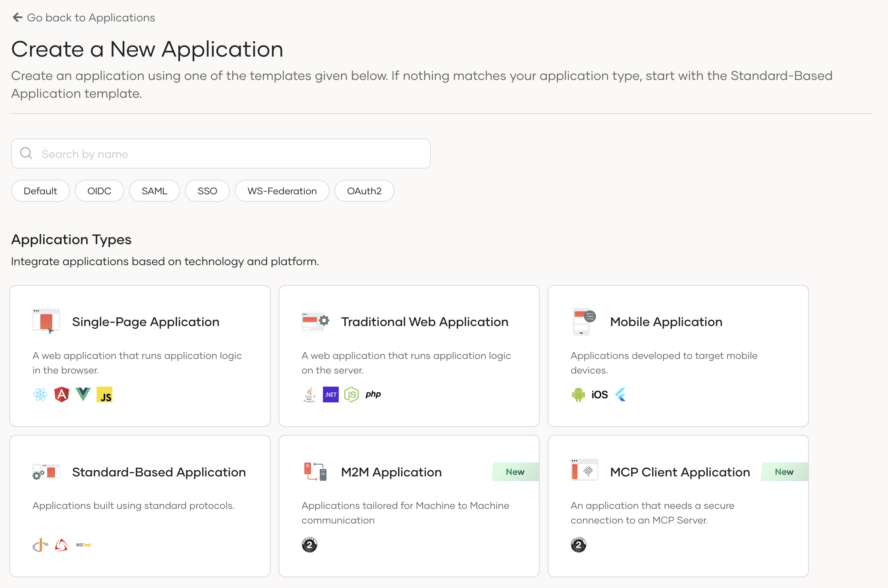Image resolution: width=888 pixels, height=588 pixels.
Task: Select the Vue.js icon
Action: tap(83, 394)
